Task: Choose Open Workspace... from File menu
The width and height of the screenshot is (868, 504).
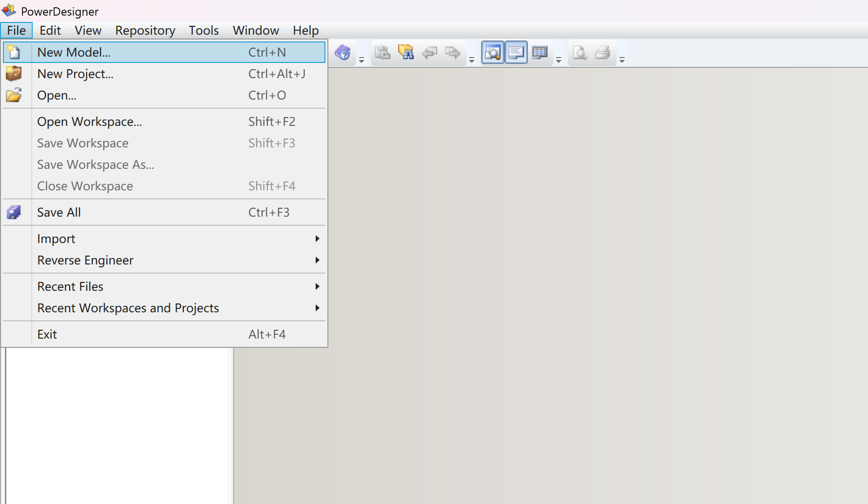Action: [164, 121]
